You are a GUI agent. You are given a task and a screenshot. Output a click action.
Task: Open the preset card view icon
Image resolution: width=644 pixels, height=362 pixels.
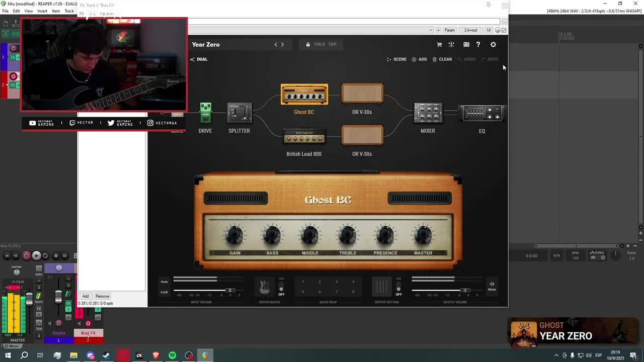(466, 44)
